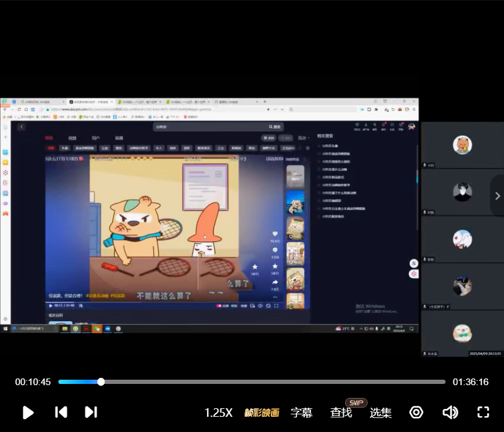Open the 选集 episode list
The image size is (504, 432).
coord(380,413)
